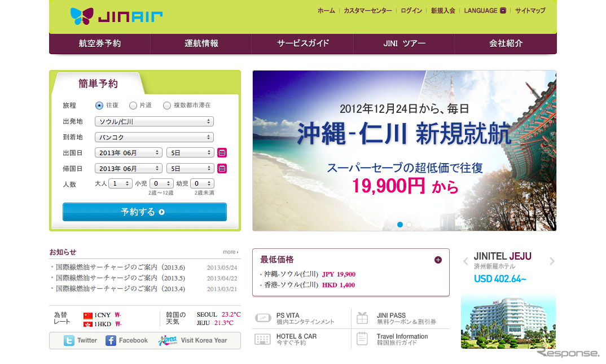
Task: Select the 片道 one-way option
Action: pyautogui.click(x=133, y=105)
